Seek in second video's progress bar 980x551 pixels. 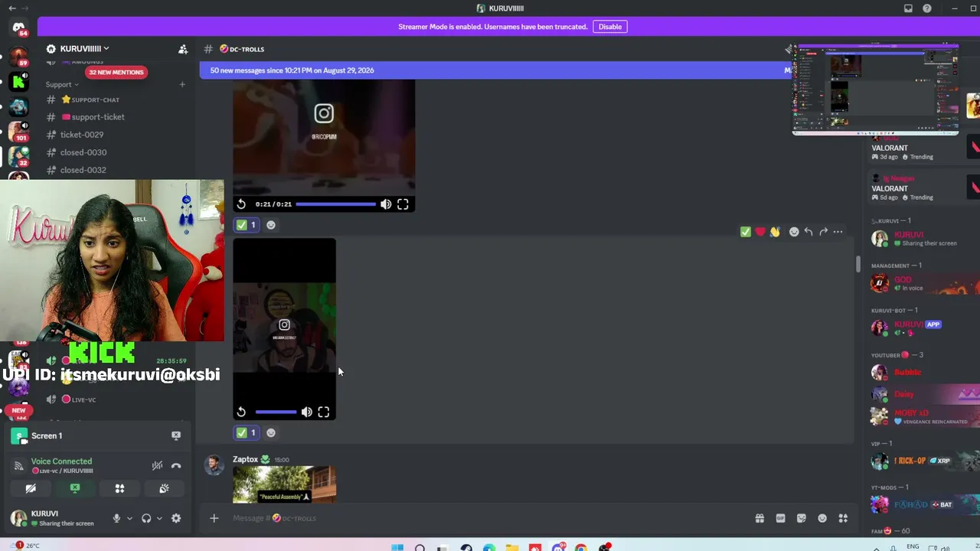pyautogui.click(x=276, y=412)
